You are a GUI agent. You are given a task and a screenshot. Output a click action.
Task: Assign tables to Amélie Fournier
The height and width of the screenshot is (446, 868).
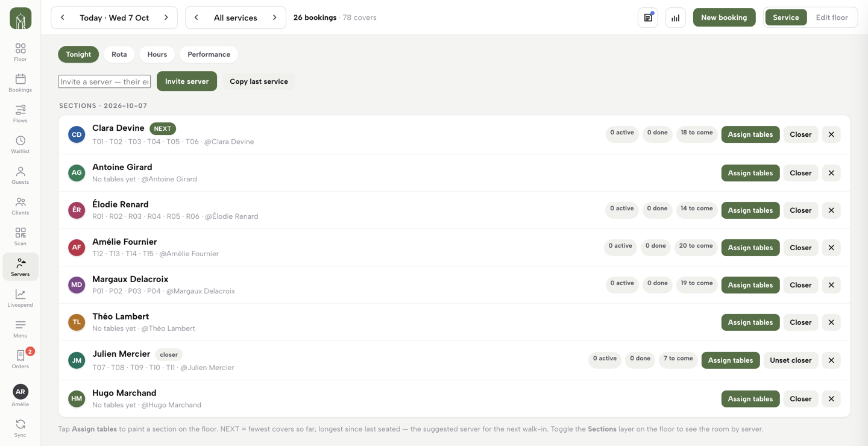click(750, 248)
